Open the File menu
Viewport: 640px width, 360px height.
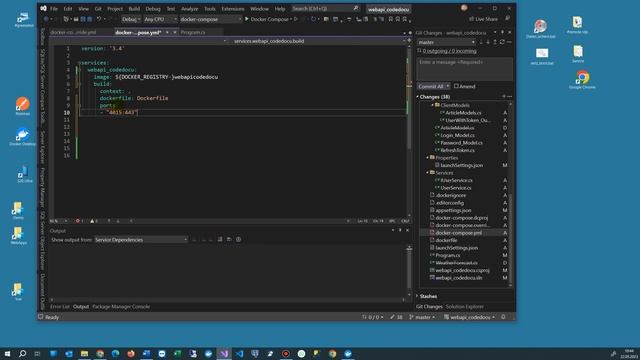[54, 9]
